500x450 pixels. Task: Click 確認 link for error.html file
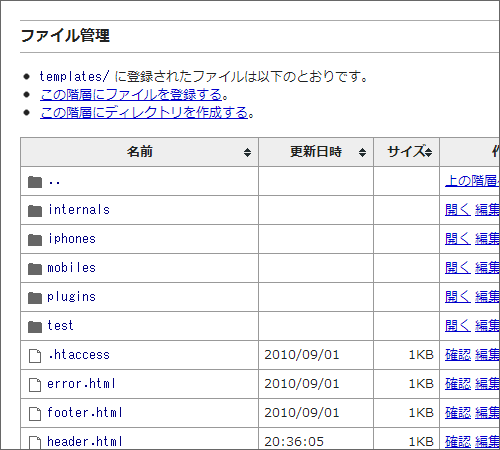click(x=458, y=384)
